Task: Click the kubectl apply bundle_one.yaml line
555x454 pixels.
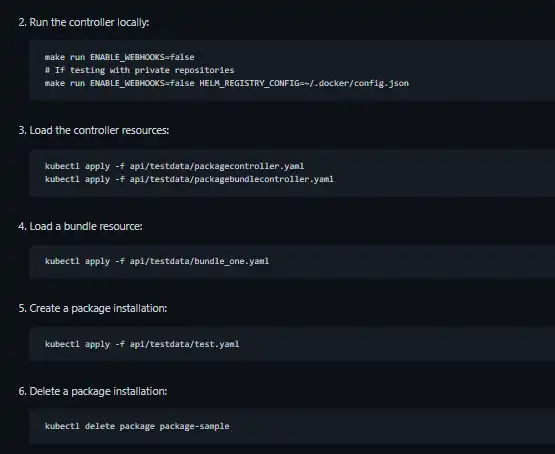Action: click(157, 261)
